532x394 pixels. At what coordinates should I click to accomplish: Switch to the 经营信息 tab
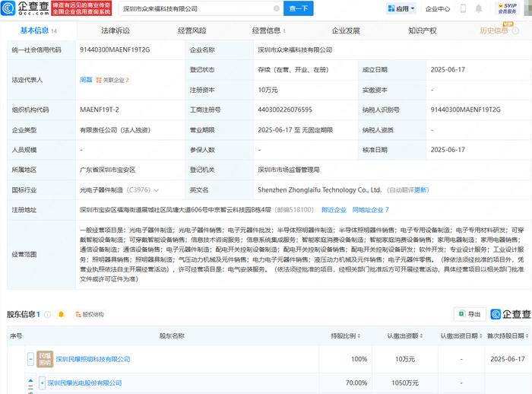pyautogui.click(x=268, y=30)
